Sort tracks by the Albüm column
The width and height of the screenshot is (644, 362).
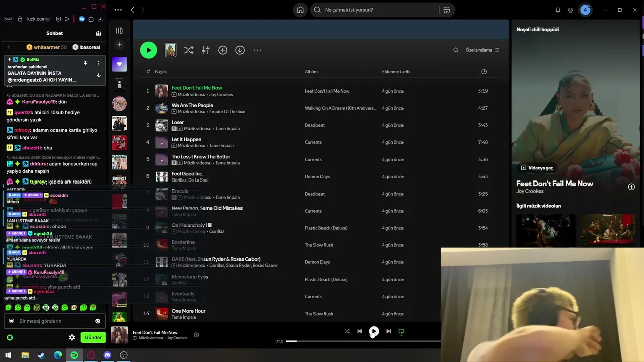click(311, 72)
